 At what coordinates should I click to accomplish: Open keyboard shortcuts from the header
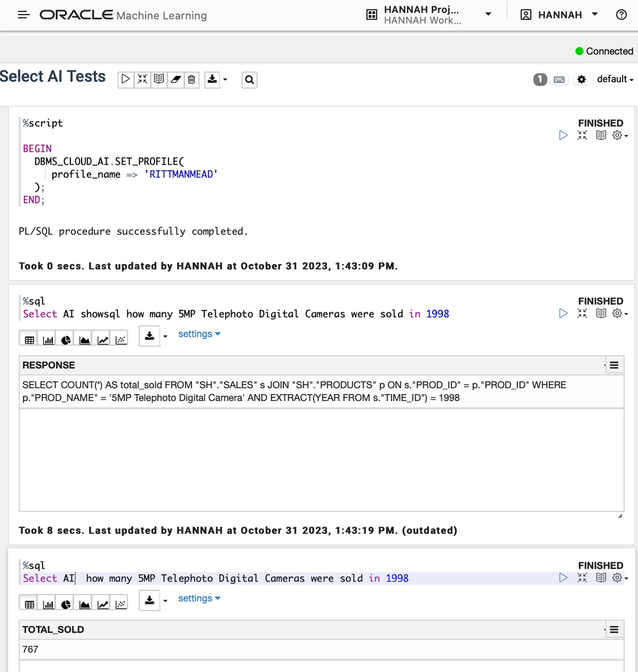click(x=560, y=79)
